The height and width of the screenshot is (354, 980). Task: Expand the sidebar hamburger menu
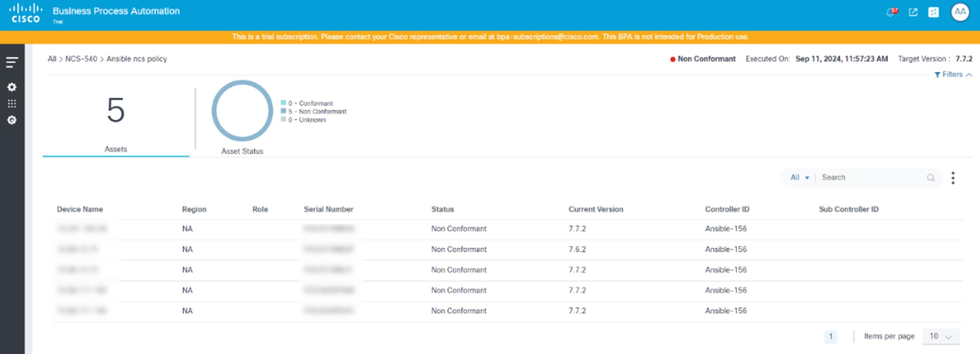[x=12, y=62]
